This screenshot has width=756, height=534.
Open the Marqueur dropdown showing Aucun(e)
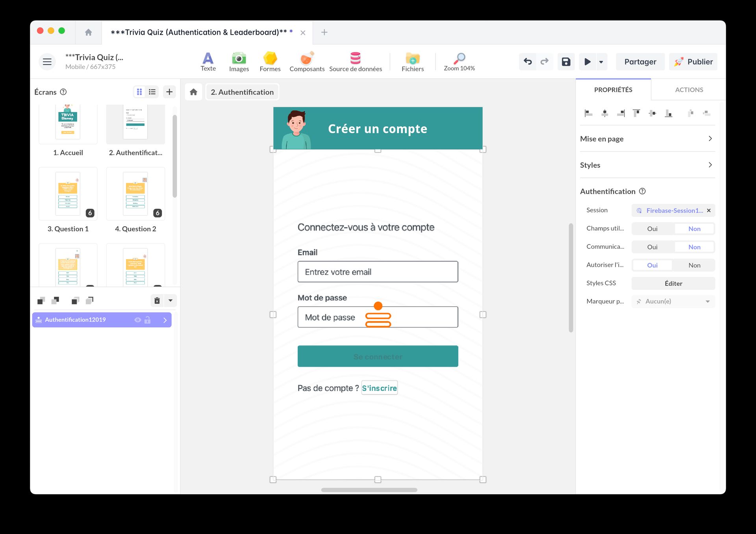click(673, 301)
